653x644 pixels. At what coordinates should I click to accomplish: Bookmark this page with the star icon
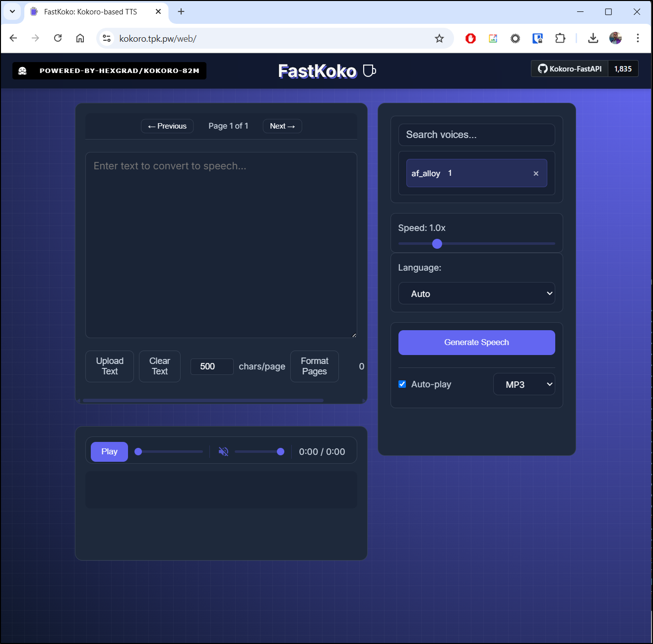coord(439,38)
